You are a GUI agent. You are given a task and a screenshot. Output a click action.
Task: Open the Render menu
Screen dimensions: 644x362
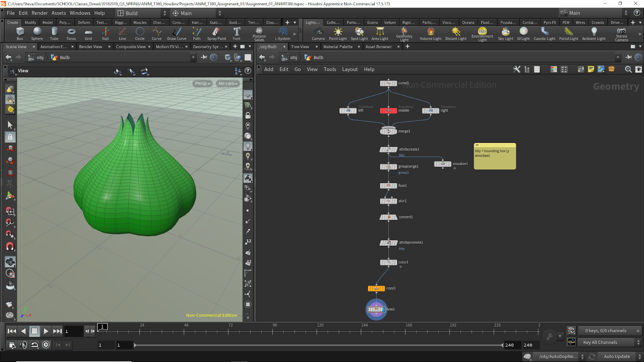coord(40,13)
